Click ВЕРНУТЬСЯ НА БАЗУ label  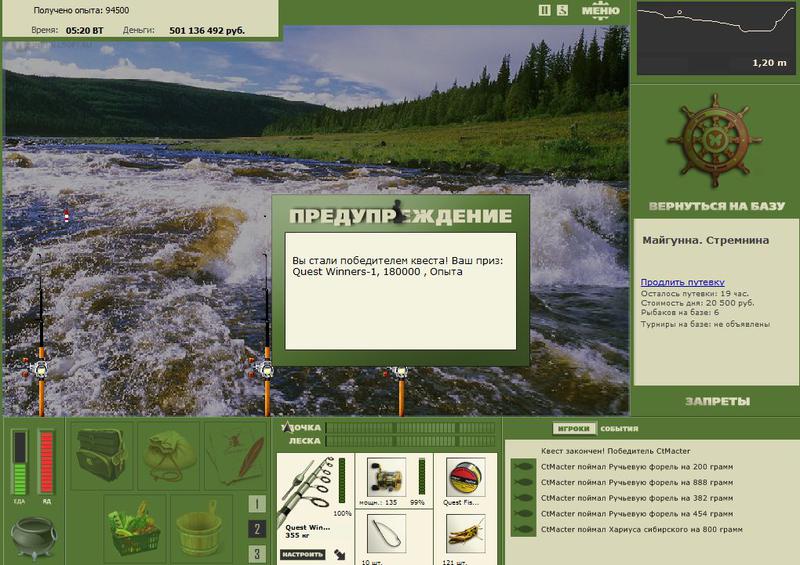(x=716, y=206)
